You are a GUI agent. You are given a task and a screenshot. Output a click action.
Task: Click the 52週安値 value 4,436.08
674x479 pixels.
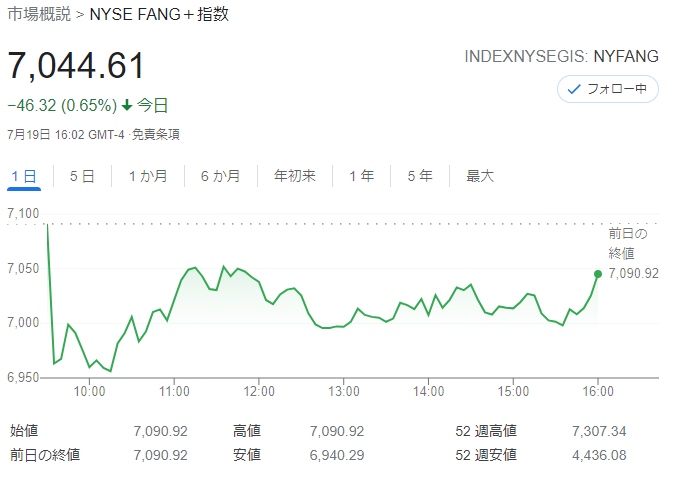pos(599,455)
